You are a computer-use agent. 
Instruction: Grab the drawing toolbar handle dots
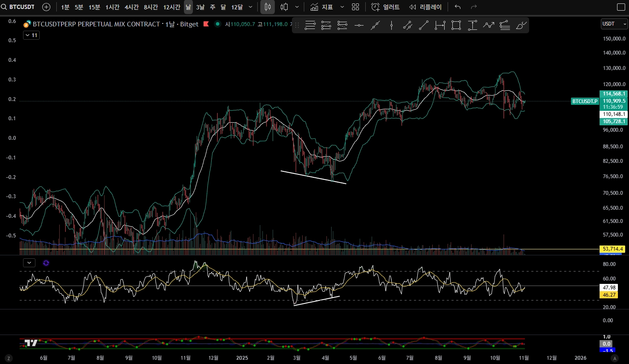click(297, 26)
